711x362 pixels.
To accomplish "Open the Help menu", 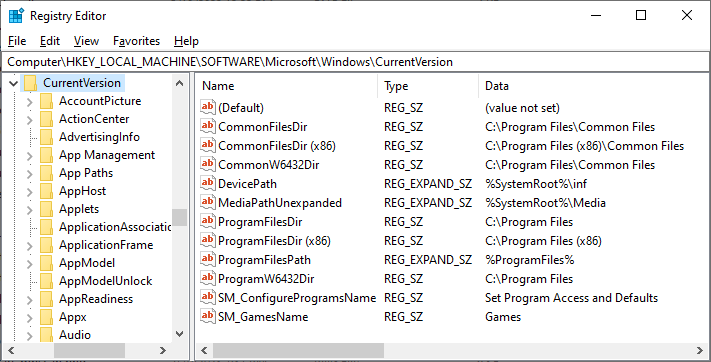I will pos(186,41).
